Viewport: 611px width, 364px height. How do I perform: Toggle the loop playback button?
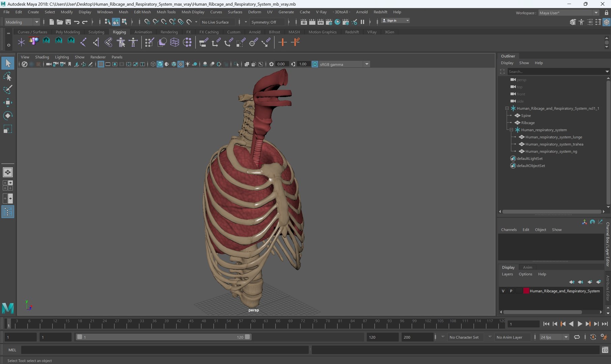pyautogui.click(x=577, y=337)
